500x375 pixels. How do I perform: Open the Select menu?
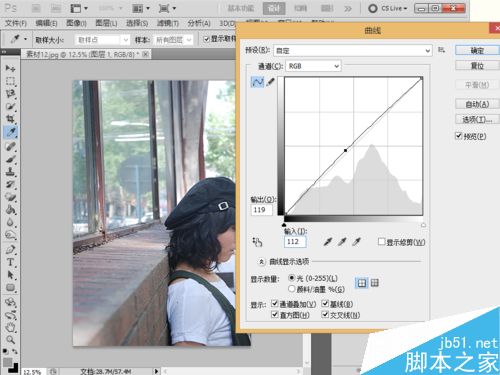[137, 23]
